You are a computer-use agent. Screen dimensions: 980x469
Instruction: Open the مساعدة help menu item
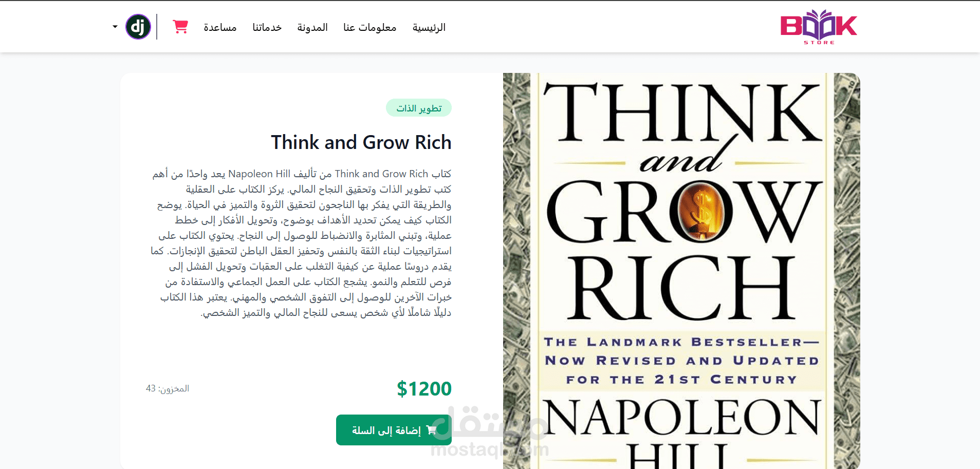[220, 27]
